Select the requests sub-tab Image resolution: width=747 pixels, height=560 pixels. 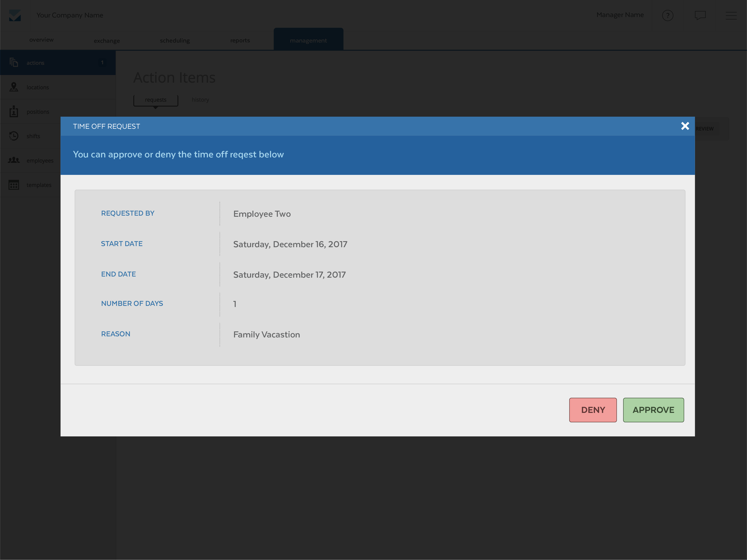click(156, 100)
